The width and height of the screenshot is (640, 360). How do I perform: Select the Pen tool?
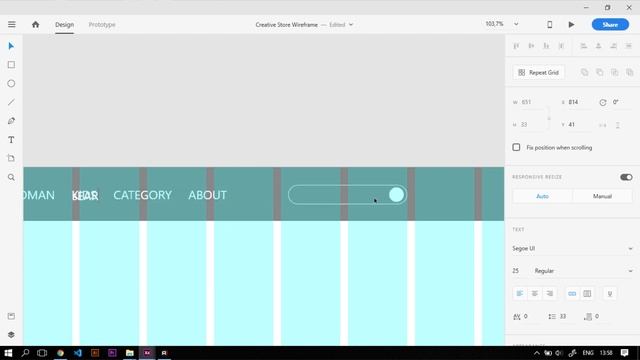pyautogui.click(x=11, y=121)
